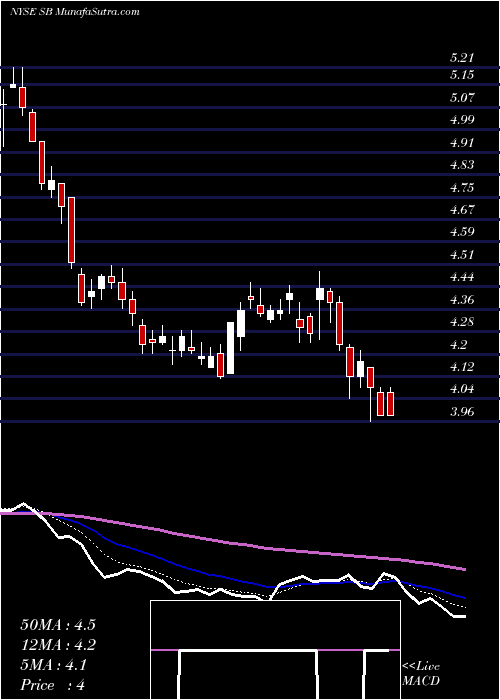Click the NYSE SB MunafaSutra.com title text
Image resolution: width=500 pixels, height=700 pixels.
(75, 12)
